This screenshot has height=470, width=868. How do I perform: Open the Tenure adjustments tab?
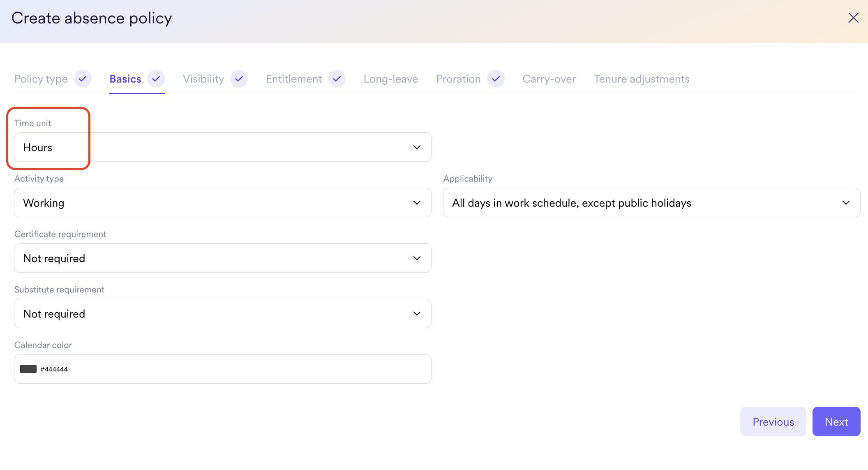[641, 79]
